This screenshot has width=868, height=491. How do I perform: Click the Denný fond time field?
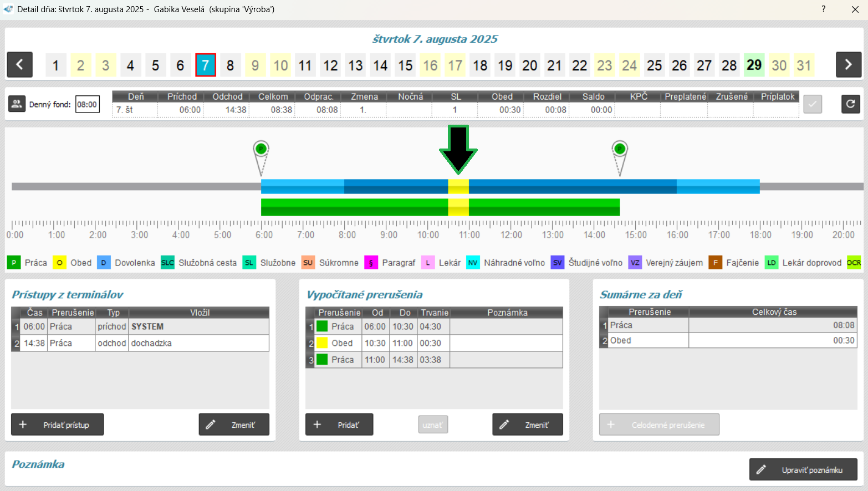point(88,104)
